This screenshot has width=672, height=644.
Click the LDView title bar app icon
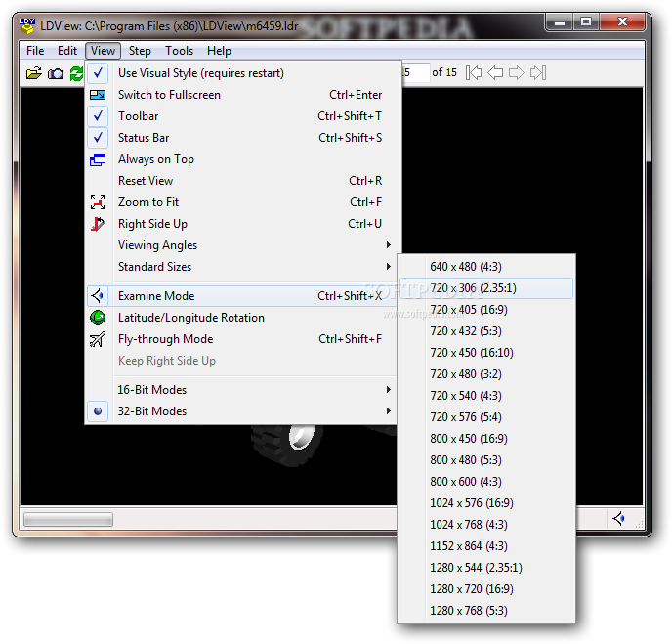[27, 25]
